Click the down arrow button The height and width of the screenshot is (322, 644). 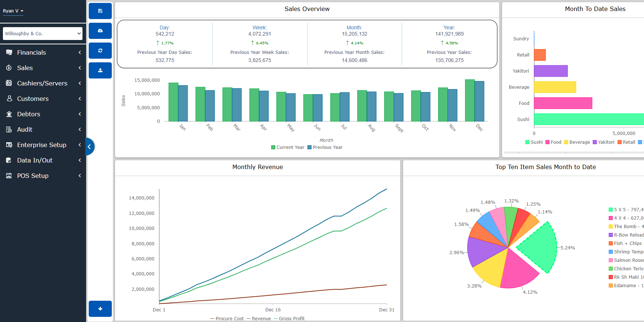100,309
